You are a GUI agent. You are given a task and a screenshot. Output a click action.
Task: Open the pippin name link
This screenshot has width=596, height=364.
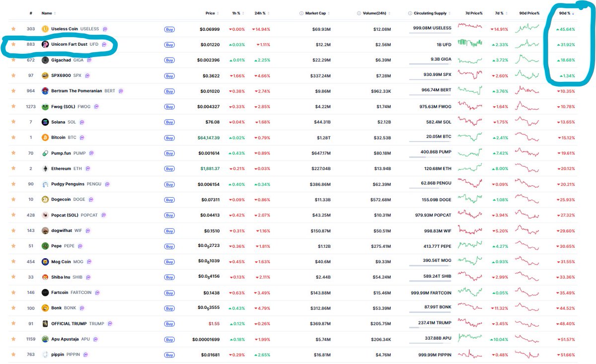pyautogui.click(x=58, y=355)
